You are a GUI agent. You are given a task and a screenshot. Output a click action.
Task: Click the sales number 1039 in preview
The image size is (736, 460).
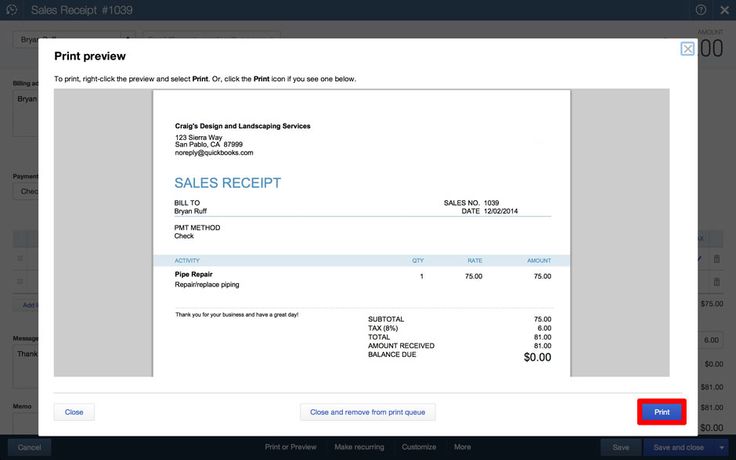(491, 203)
